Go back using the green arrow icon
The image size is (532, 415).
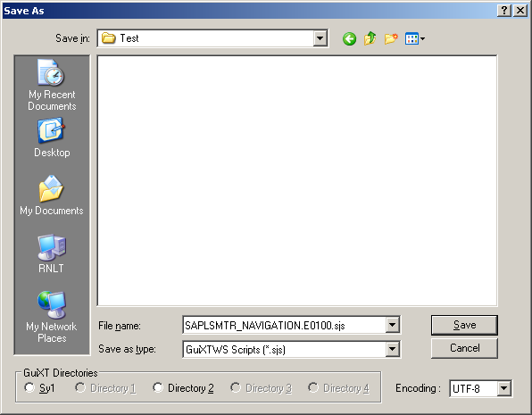pyautogui.click(x=349, y=38)
